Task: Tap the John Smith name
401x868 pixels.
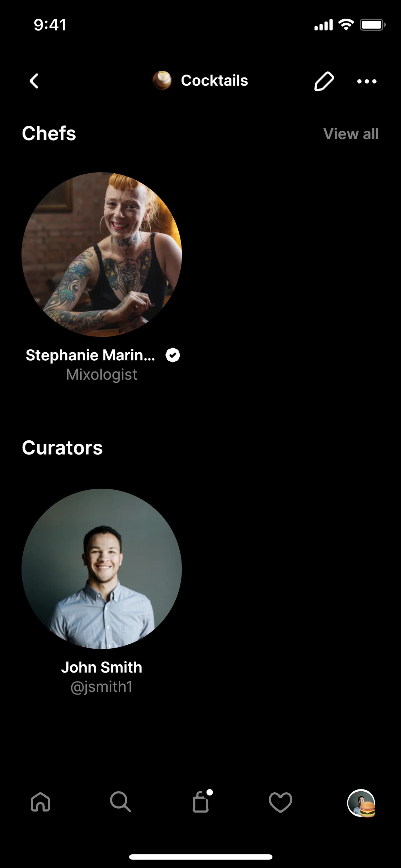Action: (102, 667)
